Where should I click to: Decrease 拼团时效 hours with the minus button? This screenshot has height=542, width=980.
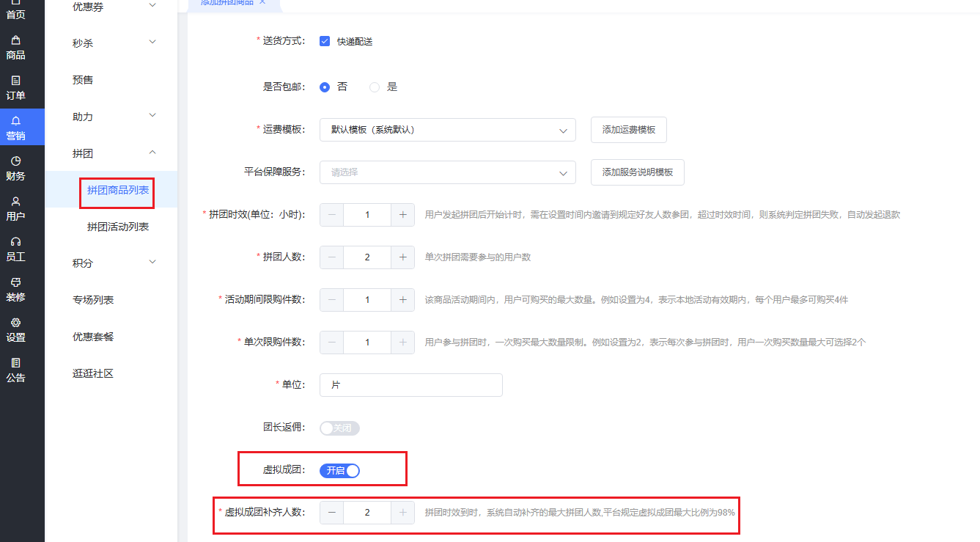point(331,215)
